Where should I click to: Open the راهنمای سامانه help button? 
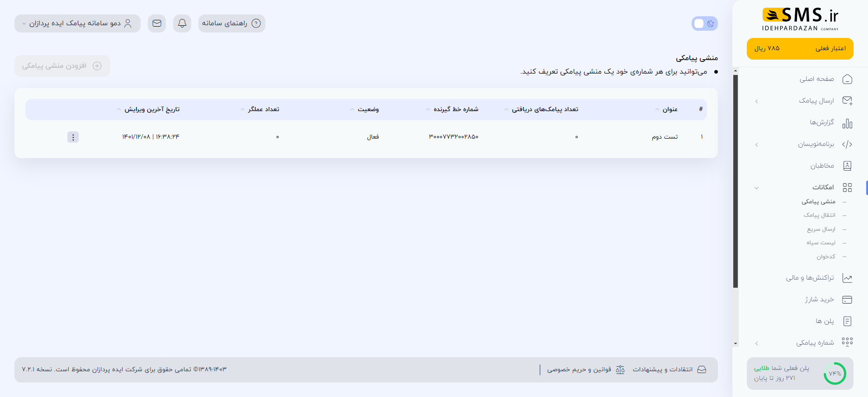(231, 23)
